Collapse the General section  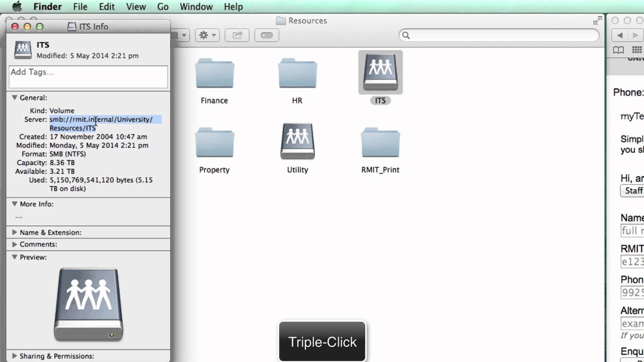15,98
